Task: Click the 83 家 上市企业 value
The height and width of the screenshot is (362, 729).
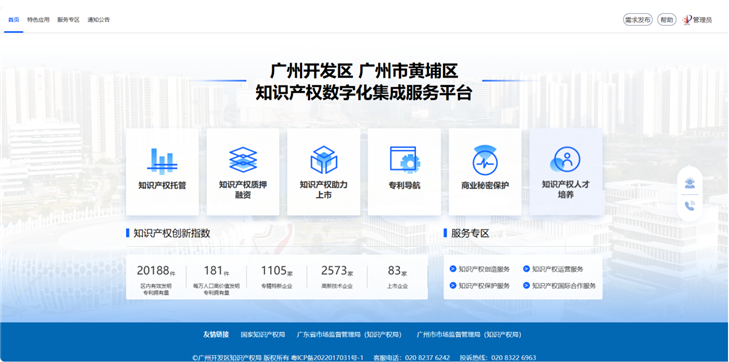Action: [398, 271]
